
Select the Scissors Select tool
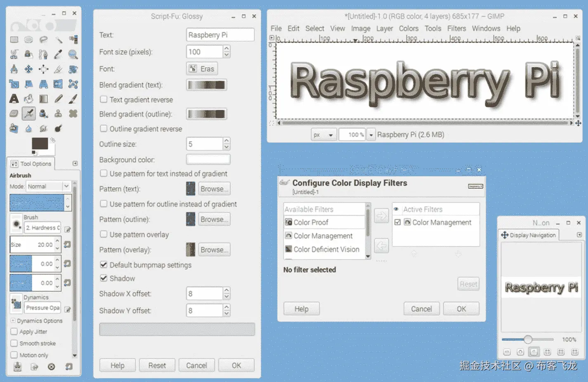(14, 54)
